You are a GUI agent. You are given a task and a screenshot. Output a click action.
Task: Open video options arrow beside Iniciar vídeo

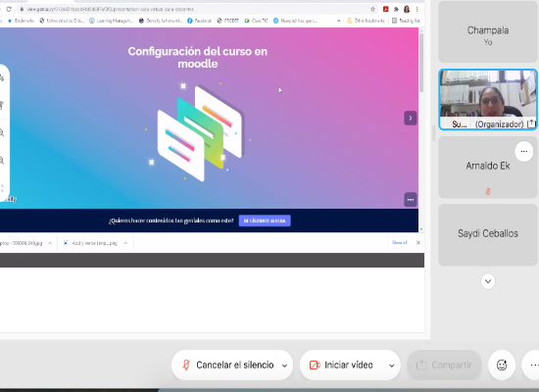coord(392,366)
